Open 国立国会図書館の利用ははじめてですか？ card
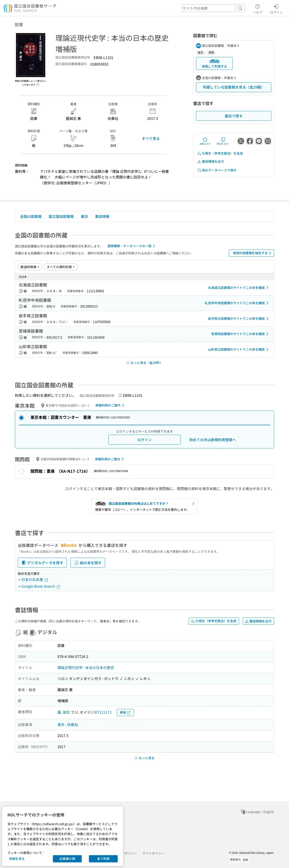 pyautogui.click(x=144, y=506)
